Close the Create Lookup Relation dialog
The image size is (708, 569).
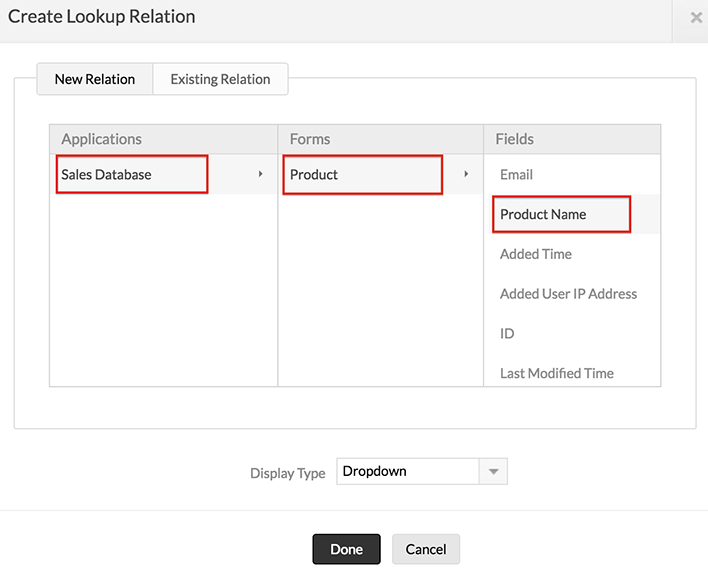point(696,17)
